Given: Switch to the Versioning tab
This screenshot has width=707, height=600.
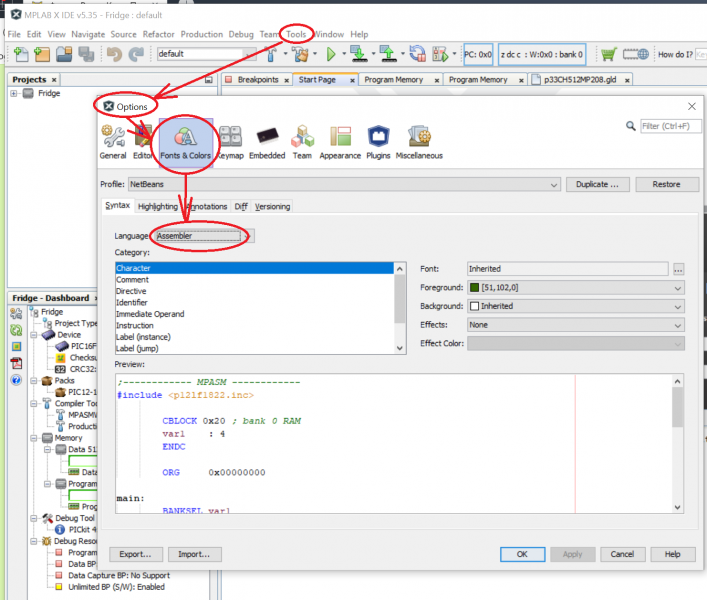Looking at the screenshot, I should click(272, 206).
